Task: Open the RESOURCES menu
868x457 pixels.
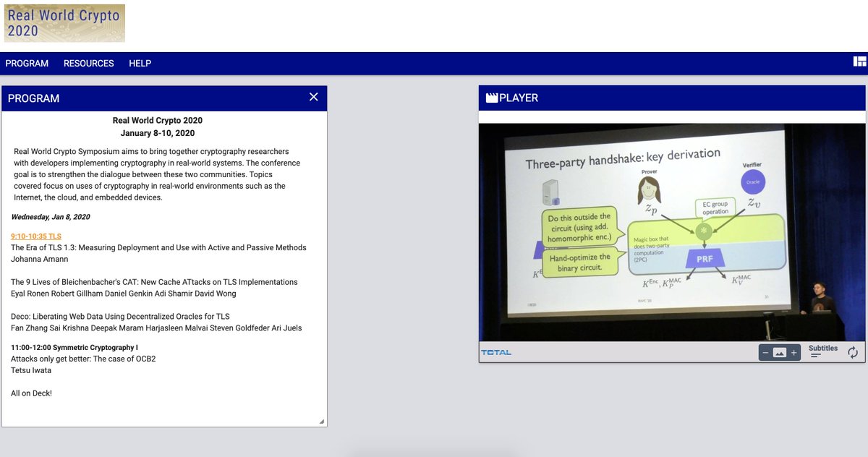Action: tap(89, 64)
